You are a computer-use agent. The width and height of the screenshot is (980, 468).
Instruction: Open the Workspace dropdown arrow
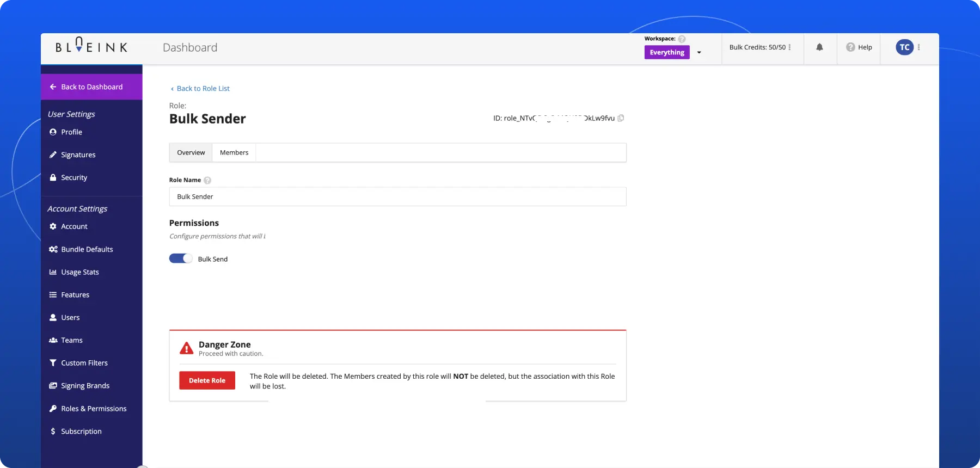click(699, 53)
